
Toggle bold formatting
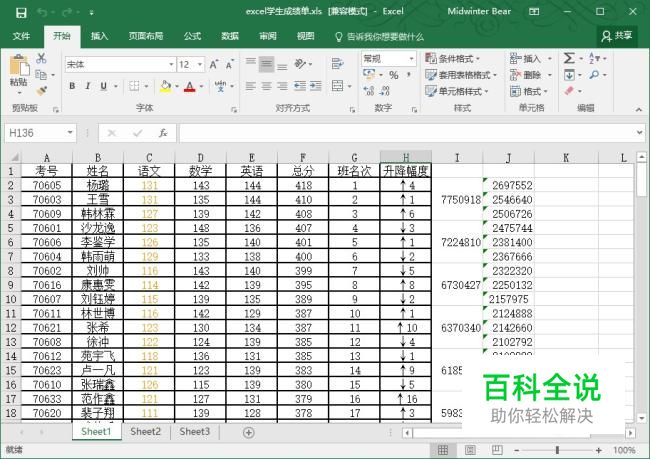(72, 86)
